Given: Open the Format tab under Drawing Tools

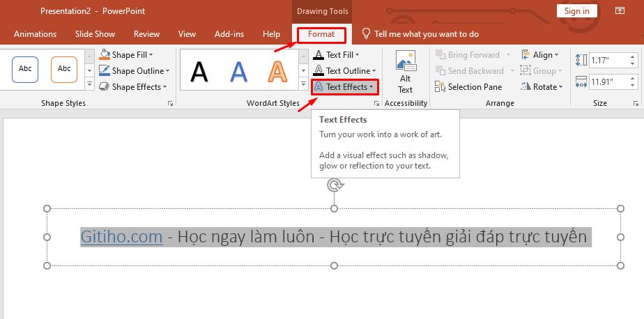Looking at the screenshot, I should [321, 35].
